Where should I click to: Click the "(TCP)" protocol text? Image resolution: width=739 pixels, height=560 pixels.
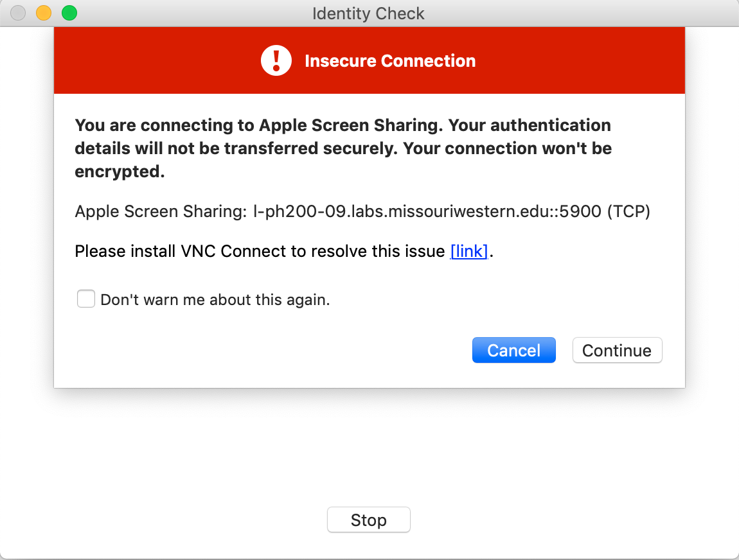point(628,212)
